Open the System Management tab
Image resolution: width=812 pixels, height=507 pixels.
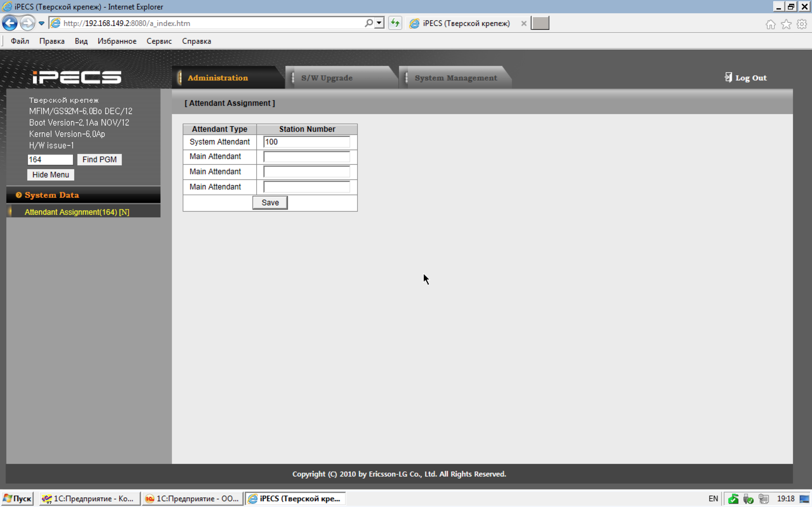coord(455,78)
